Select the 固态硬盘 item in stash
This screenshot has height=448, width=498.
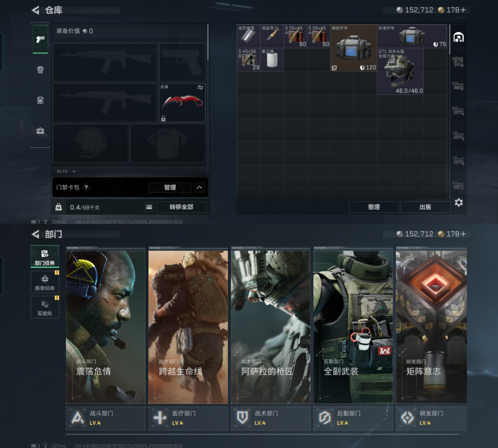coord(248,36)
